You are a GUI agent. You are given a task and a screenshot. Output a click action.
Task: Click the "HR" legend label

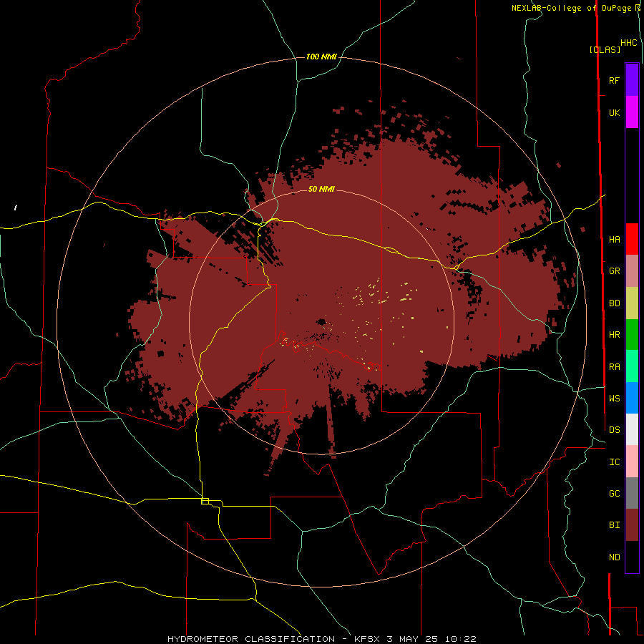click(614, 335)
